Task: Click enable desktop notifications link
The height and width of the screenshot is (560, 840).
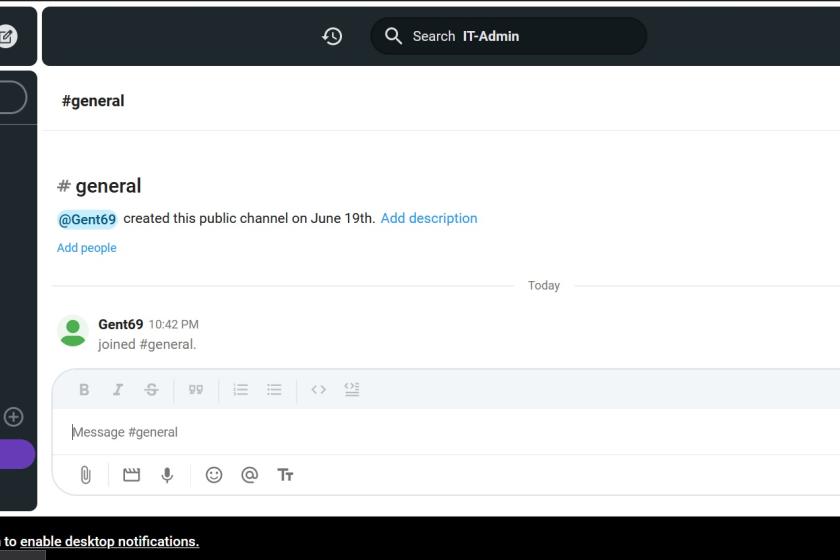Action: pos(110,541)
